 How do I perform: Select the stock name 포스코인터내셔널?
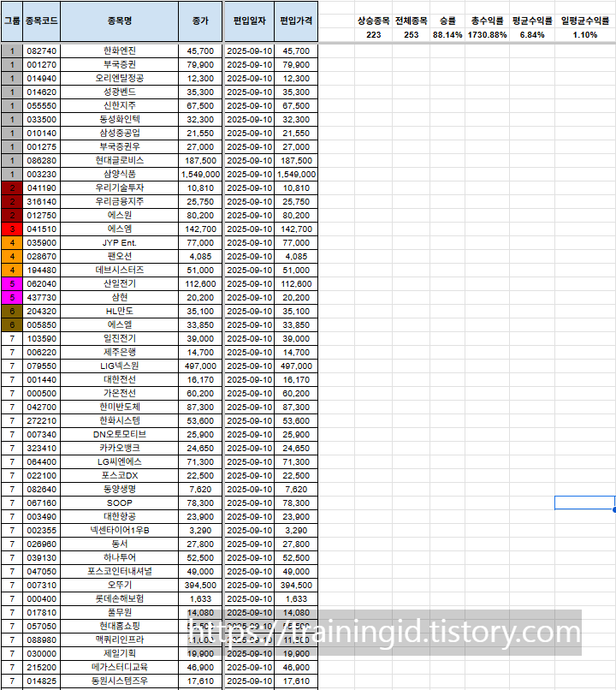pos(119,571)
